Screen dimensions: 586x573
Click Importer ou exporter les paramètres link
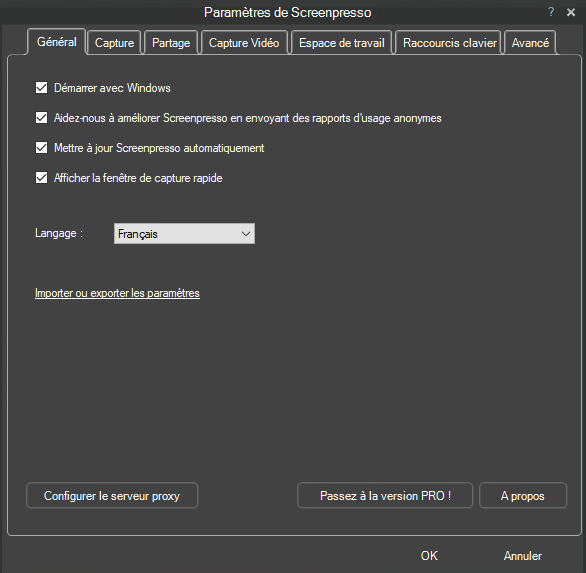[x=117, y=293]
